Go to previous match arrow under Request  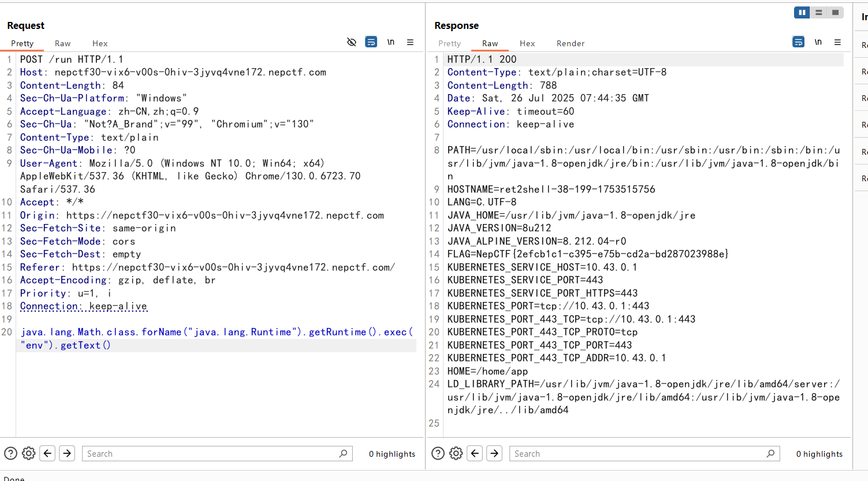tap(48, 453)
